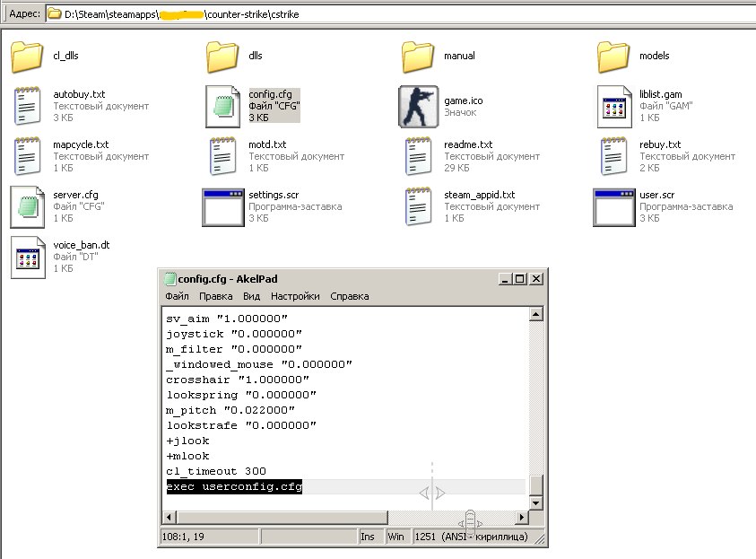Select the game.ico Counter-Strike icon

pyautogui.click(x=419, y=107)
